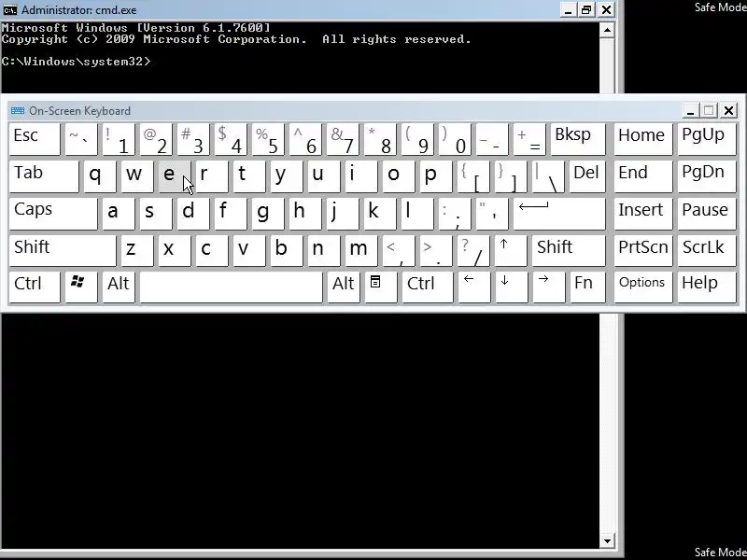Viewport: 747px width, 560px height.
Task: Minimize the On-Screen Keyboard window
Action: (x=690, y=111)
